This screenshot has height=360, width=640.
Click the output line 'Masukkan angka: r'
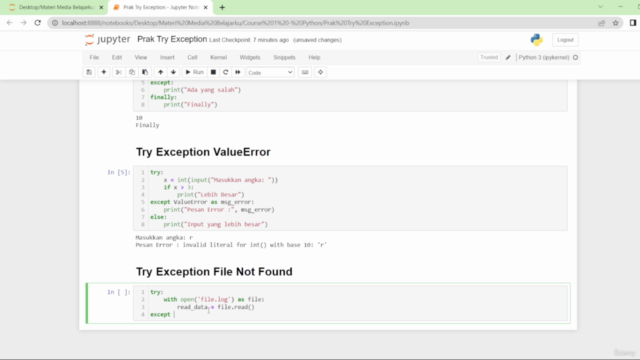click(x=164, y=237)
